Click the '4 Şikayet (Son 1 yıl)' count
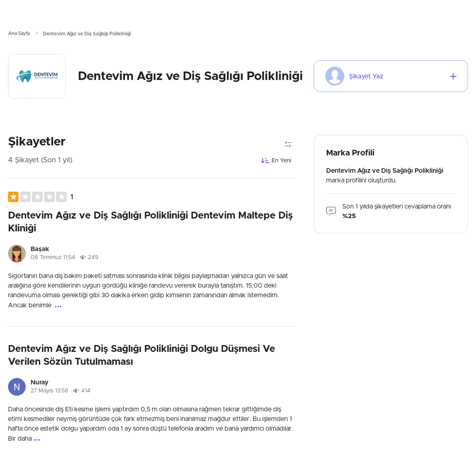This screenshot has height=476, width=476. pyautogui.click(x=40, y=160)
